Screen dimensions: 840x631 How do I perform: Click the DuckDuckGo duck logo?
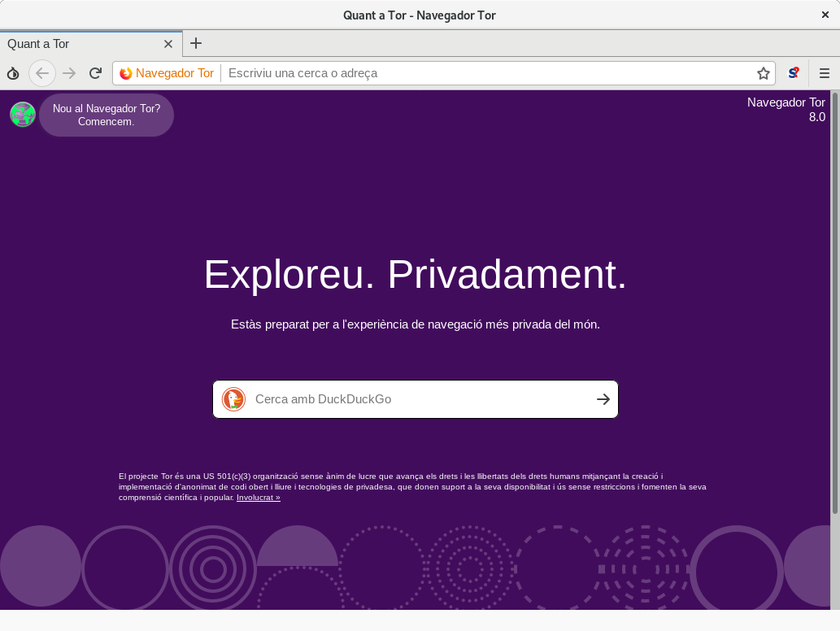[233, 399]
